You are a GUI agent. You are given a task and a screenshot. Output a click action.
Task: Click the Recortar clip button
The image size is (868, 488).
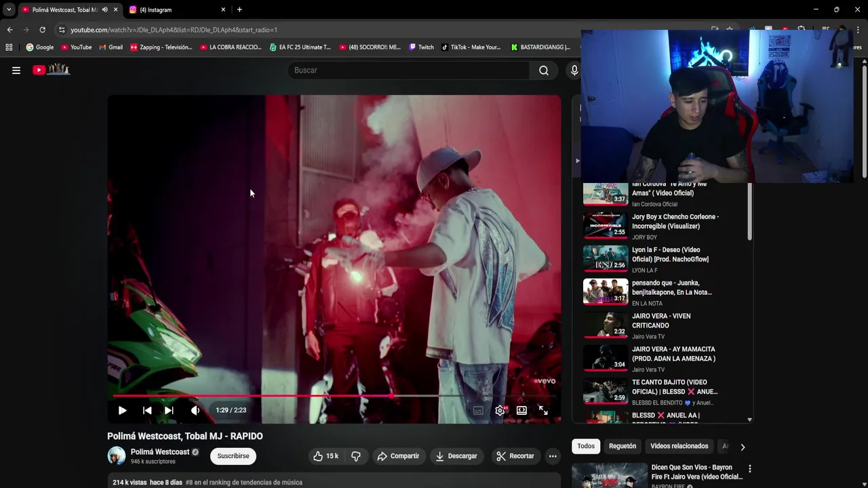515,456
